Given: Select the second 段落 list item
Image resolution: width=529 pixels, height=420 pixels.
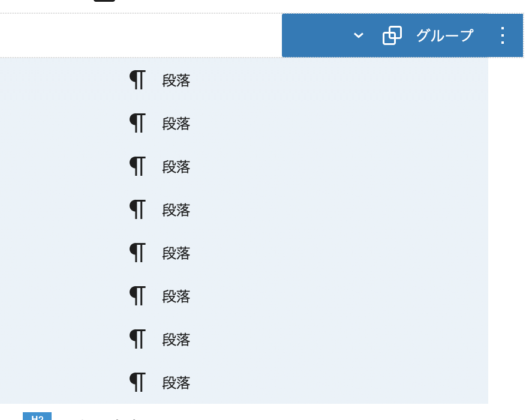Looking at the screenshot, I should pyautogui.click(x=244, y=124).
